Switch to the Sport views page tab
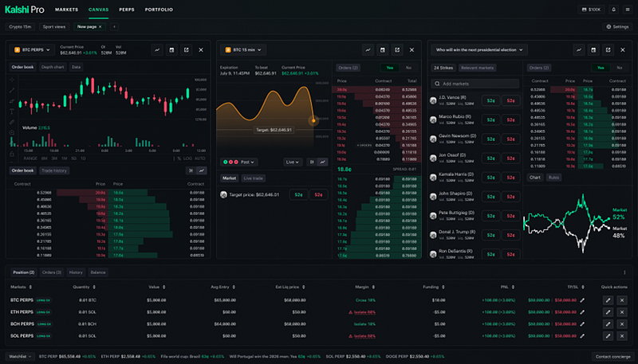The width and height of the screenshot is (638, 364). coord(54,27)
